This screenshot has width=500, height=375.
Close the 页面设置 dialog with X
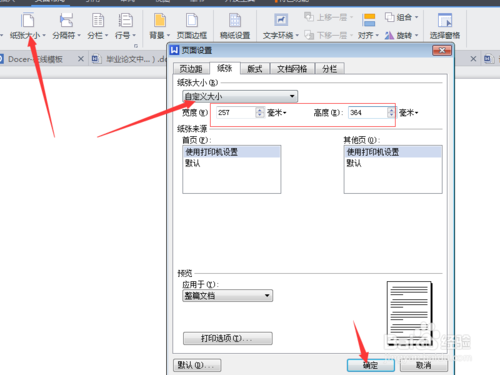(442, 50)
